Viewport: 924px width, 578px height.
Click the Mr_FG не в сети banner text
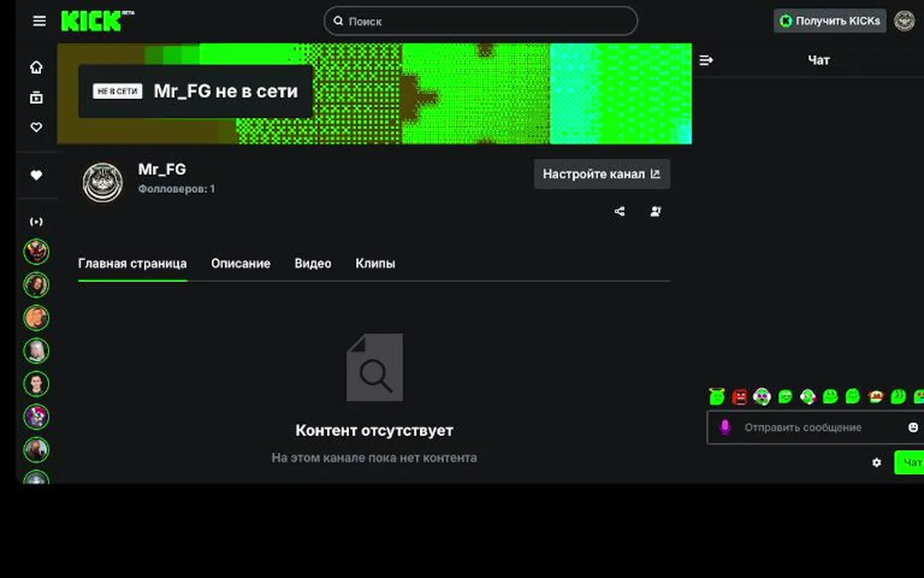(225, 92)
